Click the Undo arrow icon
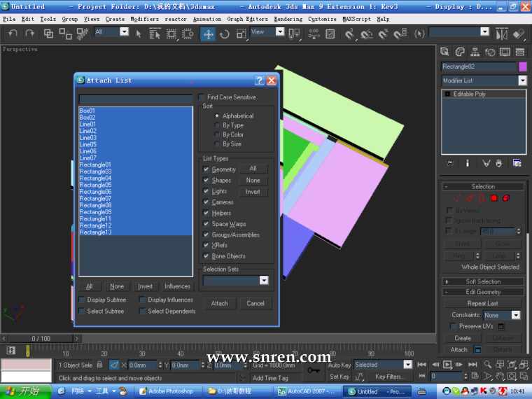Image resolution: width=532 pixels, height=399 pixels. coord(13,34)
